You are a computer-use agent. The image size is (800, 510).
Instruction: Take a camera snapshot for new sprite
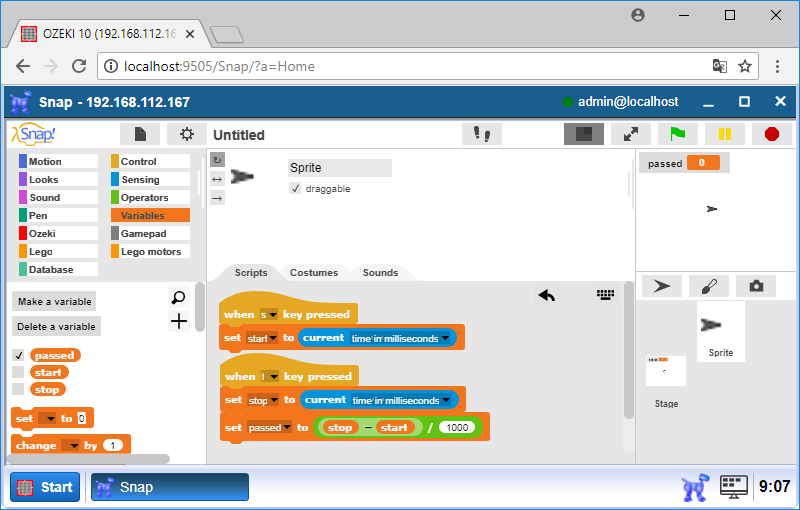756,286
